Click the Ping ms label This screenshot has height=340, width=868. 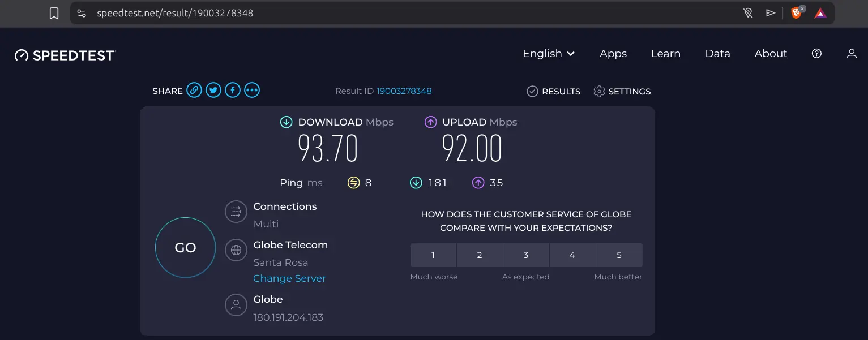[301, 183]
